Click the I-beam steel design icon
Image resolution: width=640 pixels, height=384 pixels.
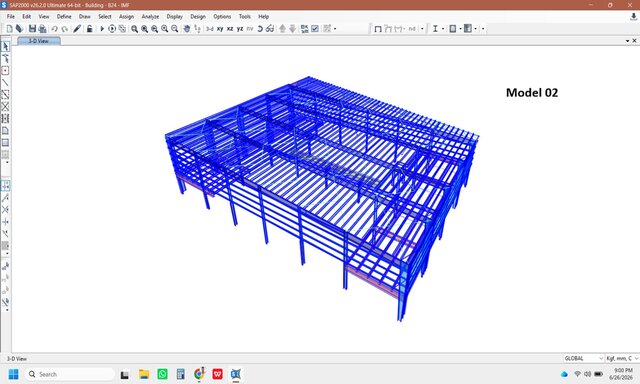[x=435, y=29]
